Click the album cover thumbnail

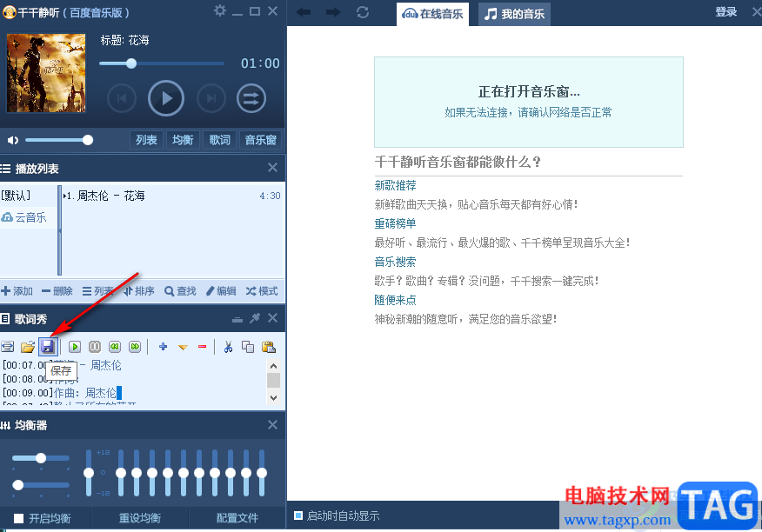tap(46, 73)
